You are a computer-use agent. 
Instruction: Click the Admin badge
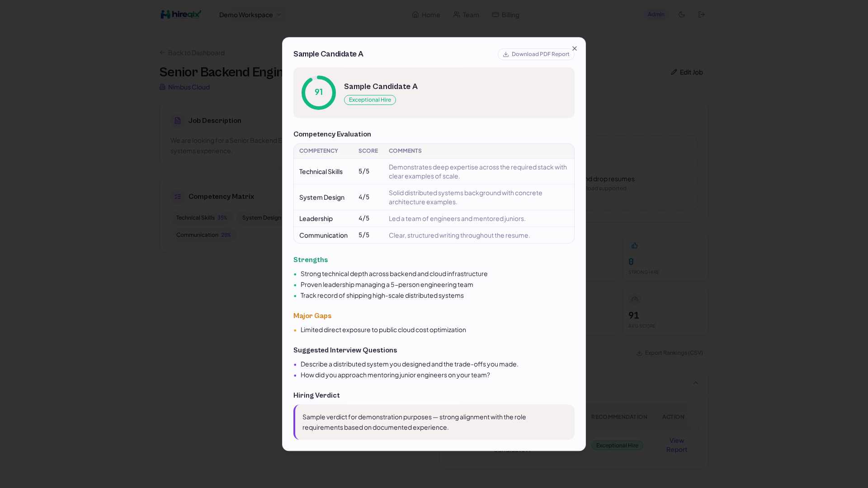656,14
